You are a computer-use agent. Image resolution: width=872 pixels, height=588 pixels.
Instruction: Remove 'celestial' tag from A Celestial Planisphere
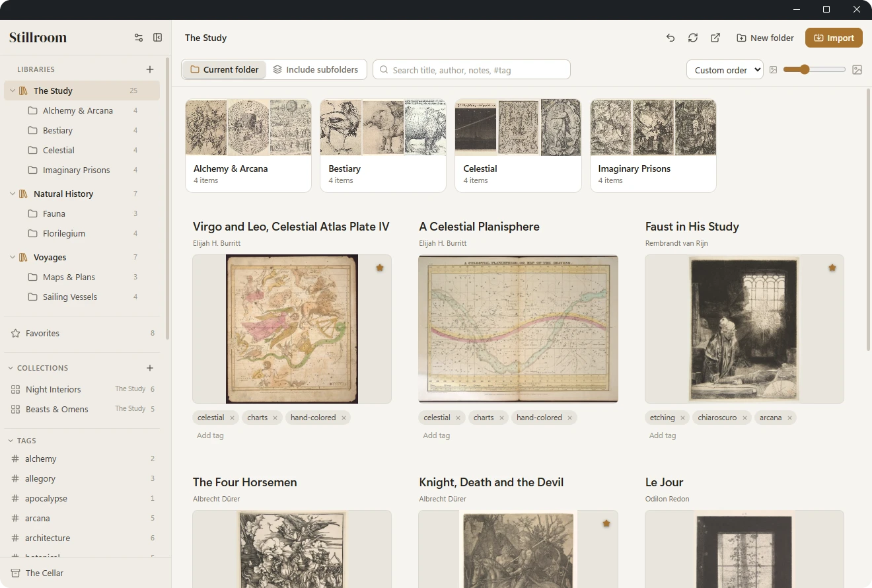click(458, 418)
